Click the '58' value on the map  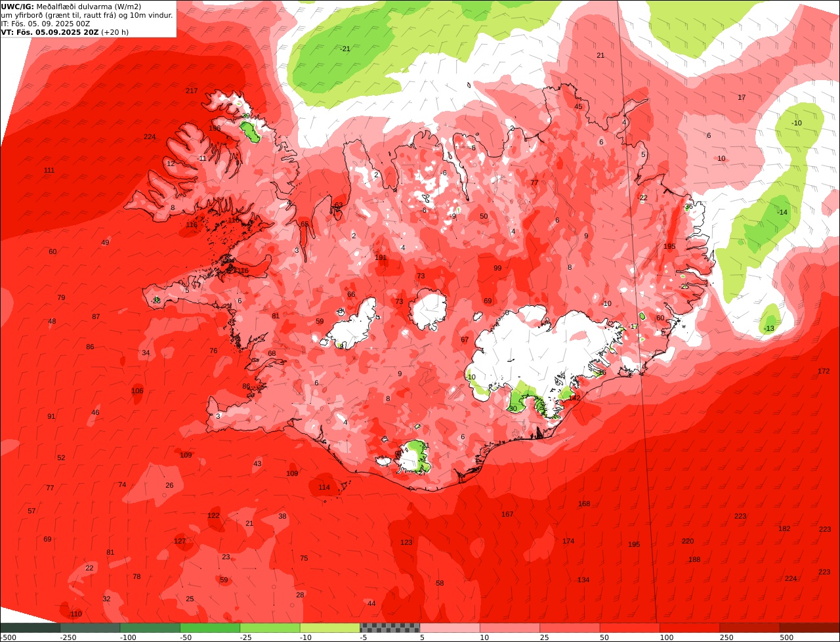coord(440,583)
